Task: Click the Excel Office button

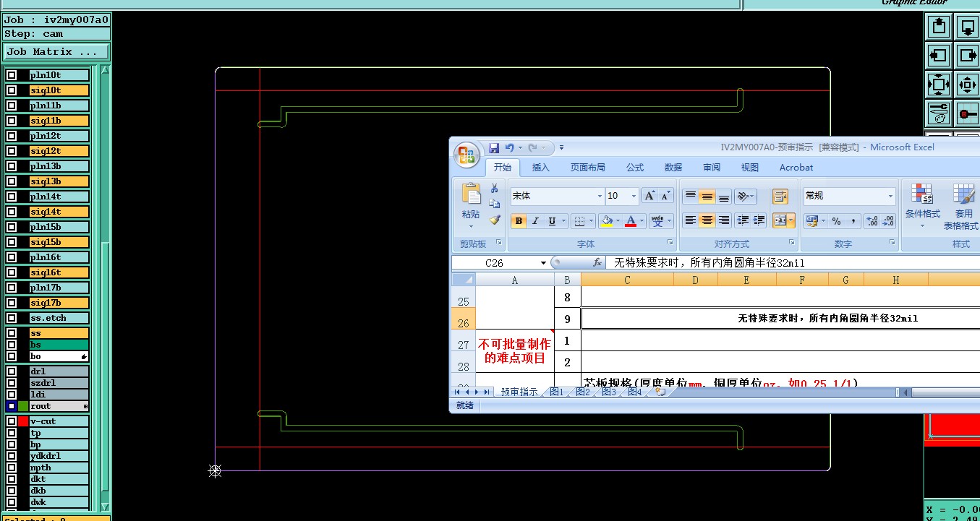Action: (466, 155)
